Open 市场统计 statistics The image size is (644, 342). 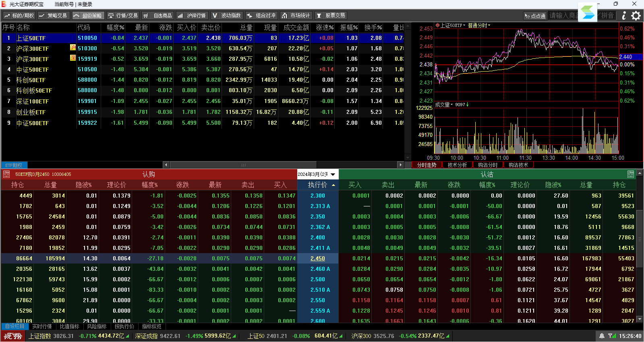pyautogui.click(x=296, y=16)
